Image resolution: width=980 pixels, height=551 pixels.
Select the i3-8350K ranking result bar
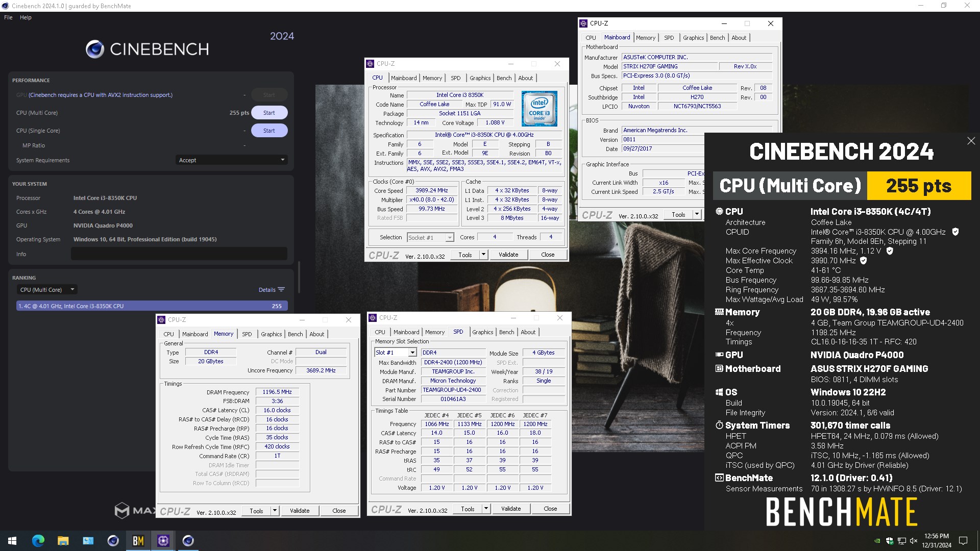[152, 306]
